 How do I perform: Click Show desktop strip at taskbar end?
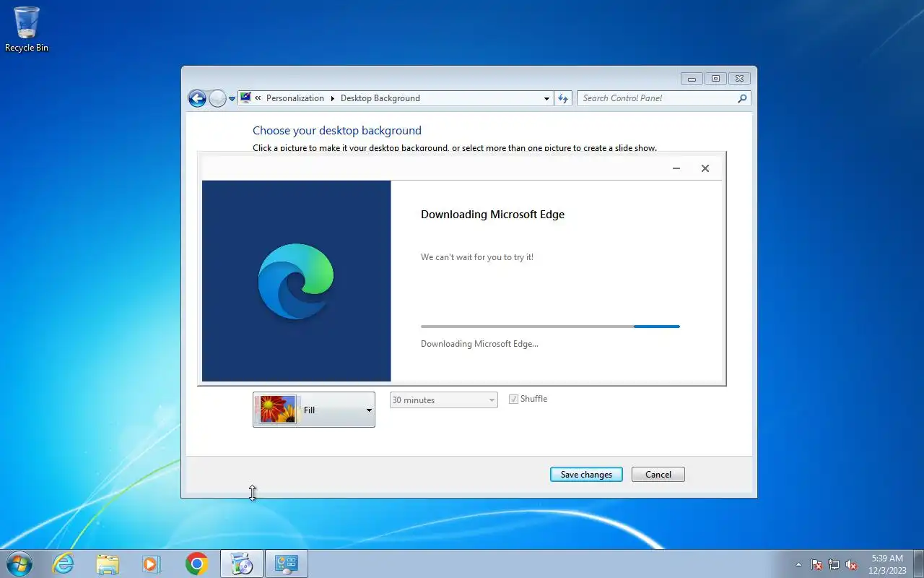pos(919,564)
